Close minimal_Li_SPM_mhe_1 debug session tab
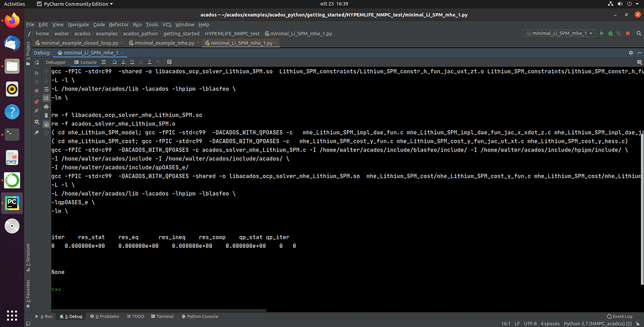 [x=122, y=53]
